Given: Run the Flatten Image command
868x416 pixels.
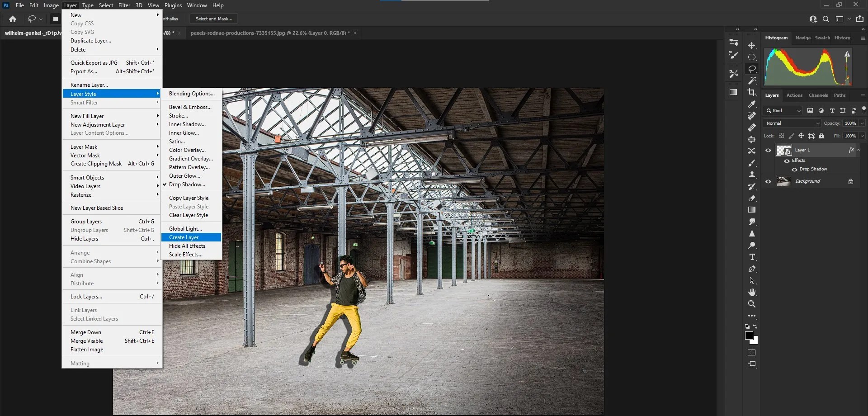Looking at the screenshot, I should (x=86, y=349).
